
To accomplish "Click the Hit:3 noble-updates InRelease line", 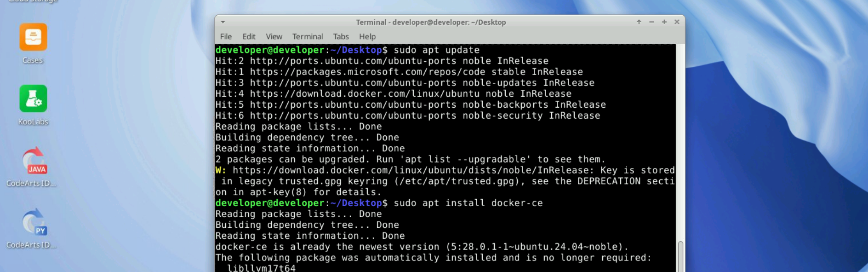I will point(405,83).
